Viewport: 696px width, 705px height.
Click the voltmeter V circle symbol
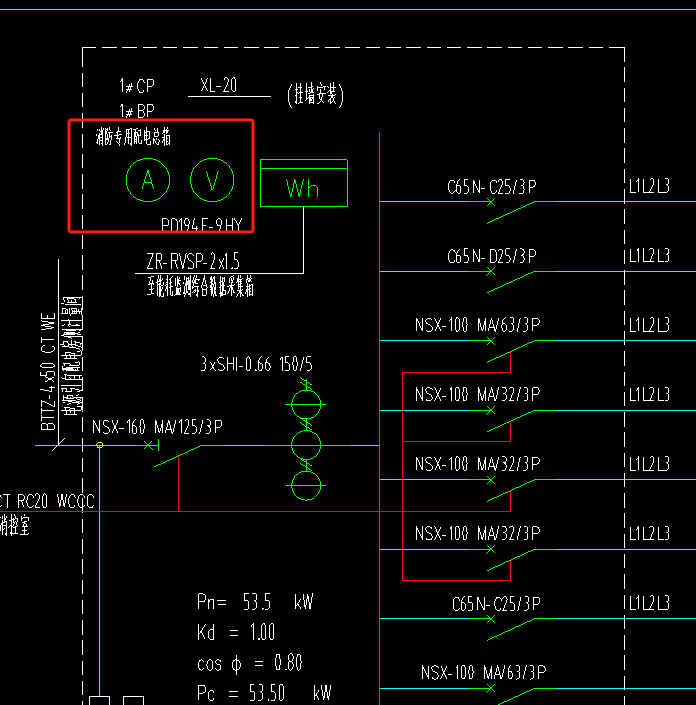212,180
